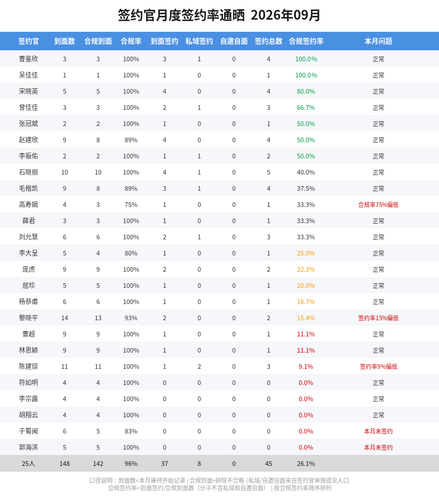Select the 私域签约 column header

point(199,41)
